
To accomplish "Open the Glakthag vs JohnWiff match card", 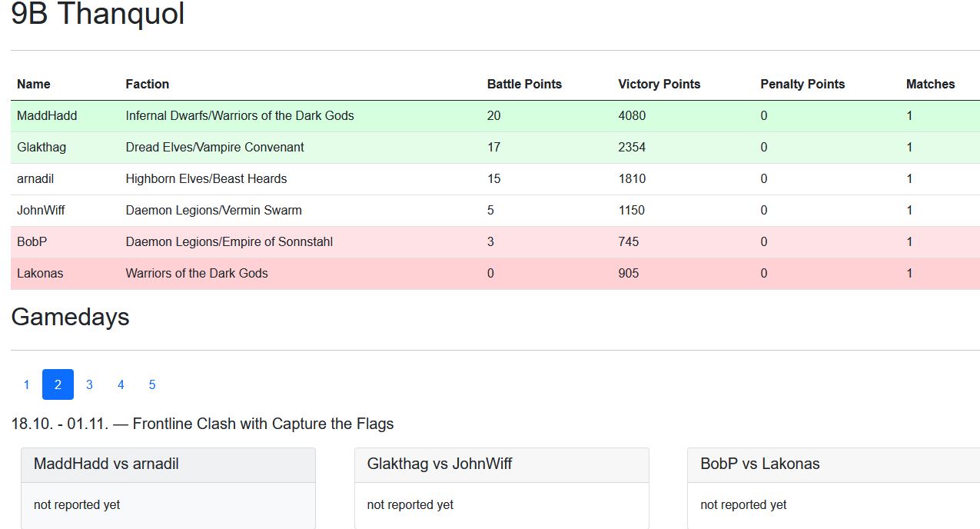I will [x=501, y=487].
